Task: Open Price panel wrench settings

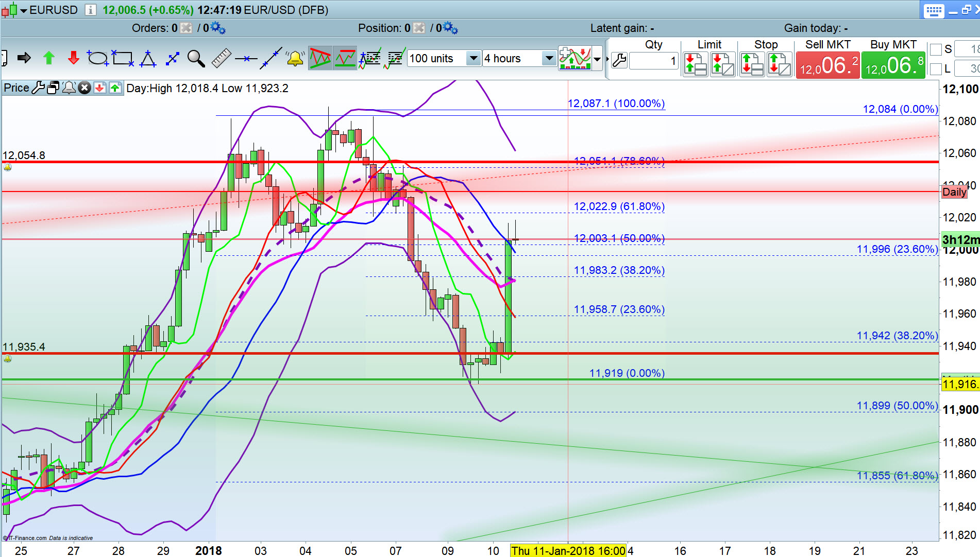Action: (38, 88)
